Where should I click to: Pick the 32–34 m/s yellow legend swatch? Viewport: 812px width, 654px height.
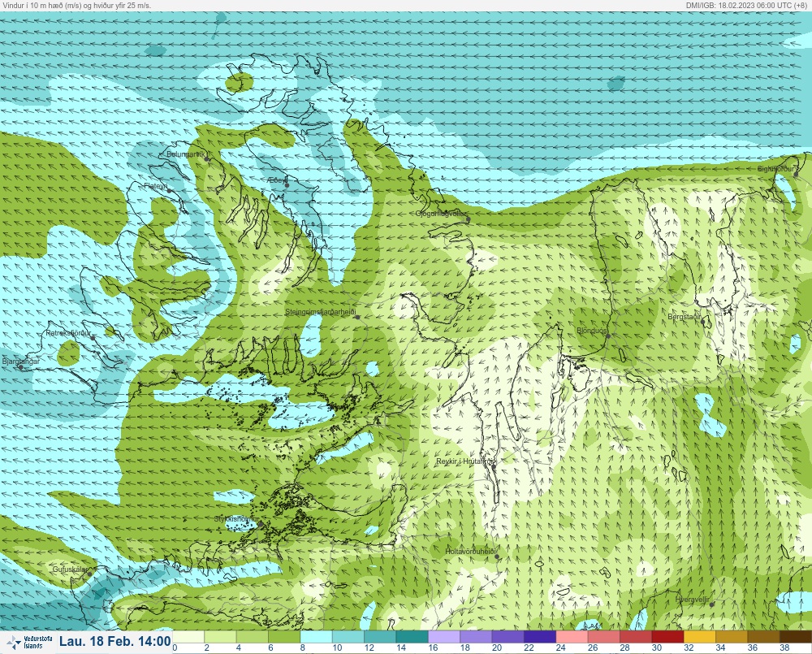tap(700, 637)
